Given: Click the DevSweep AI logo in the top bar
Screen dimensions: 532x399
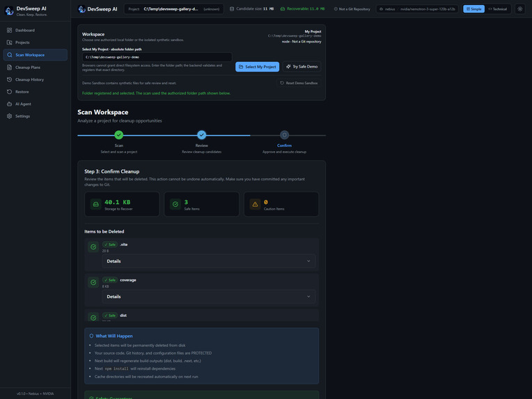Looking at the screenshot, I should pos(81,9).
